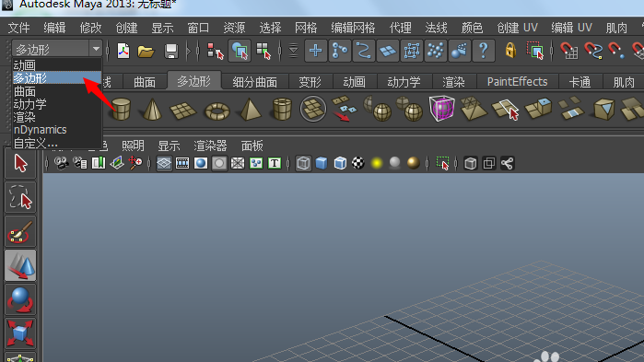This screenshot has width=644, height=362.
Task: Select by hierarchy mode icon
Action: point(216,52)
